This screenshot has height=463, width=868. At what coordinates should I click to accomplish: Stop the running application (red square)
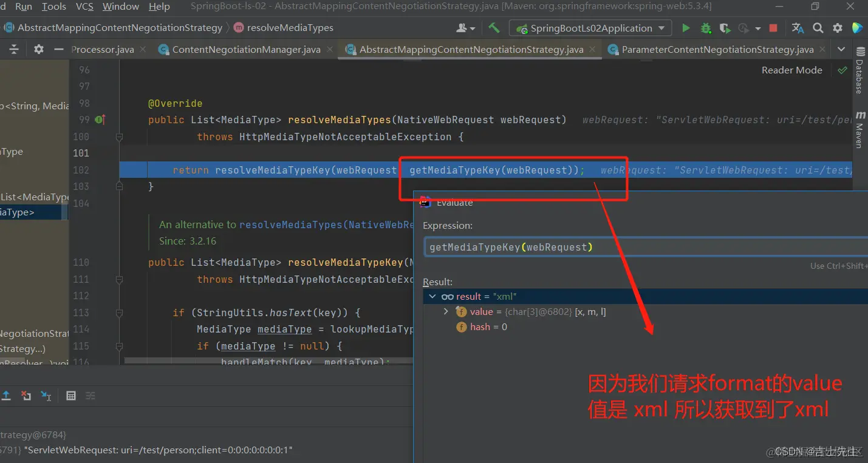tap(773, 28)
